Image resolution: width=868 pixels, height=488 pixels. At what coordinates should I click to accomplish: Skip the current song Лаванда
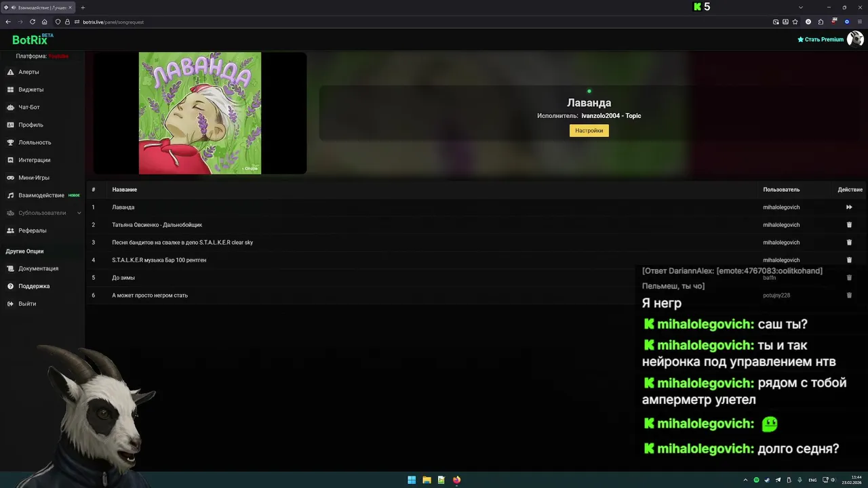pyautogui.click(x=849, y=207)
